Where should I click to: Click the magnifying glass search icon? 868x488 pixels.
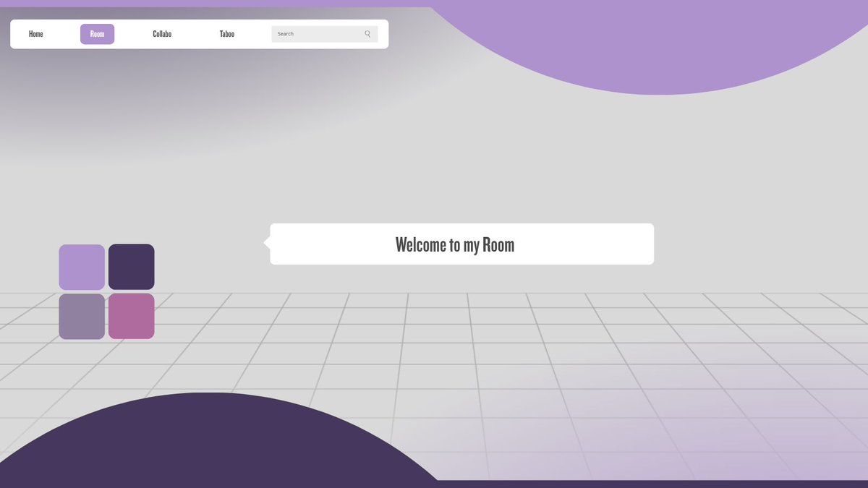367,34
